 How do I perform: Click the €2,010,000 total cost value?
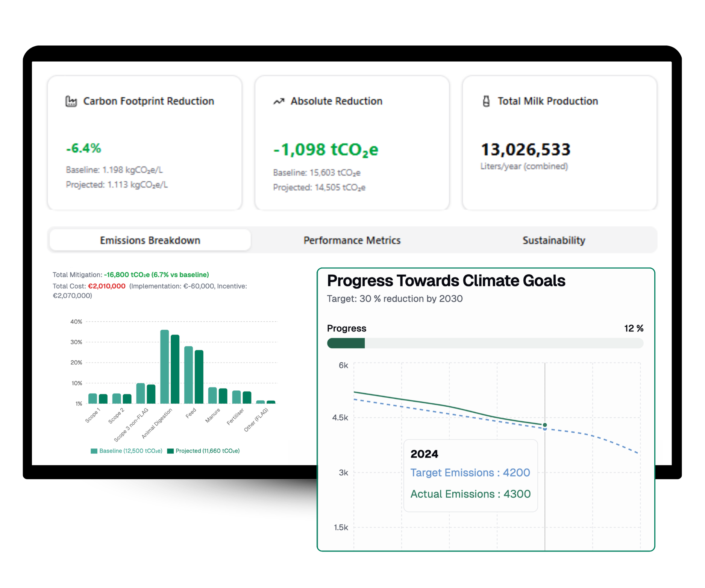[107, 286]
